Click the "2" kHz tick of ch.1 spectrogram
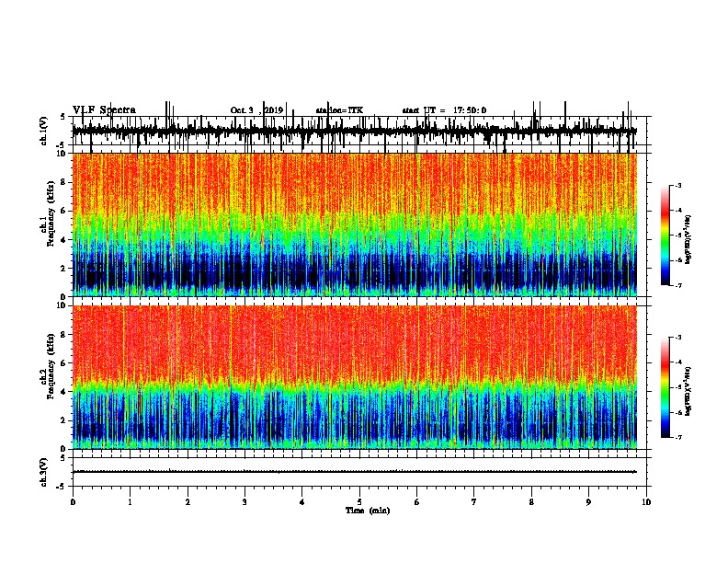Screen dimensions: 728x563 [63, 268]
